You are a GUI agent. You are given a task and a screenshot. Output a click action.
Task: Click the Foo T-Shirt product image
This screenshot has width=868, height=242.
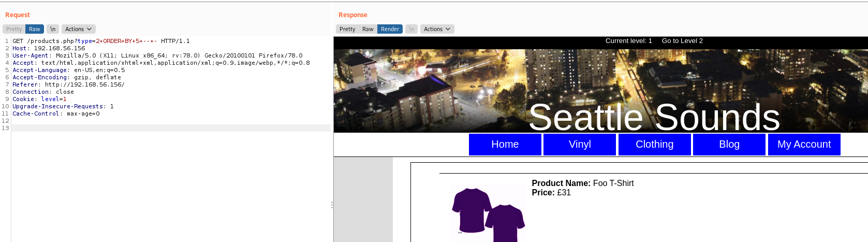click(488, 213)
